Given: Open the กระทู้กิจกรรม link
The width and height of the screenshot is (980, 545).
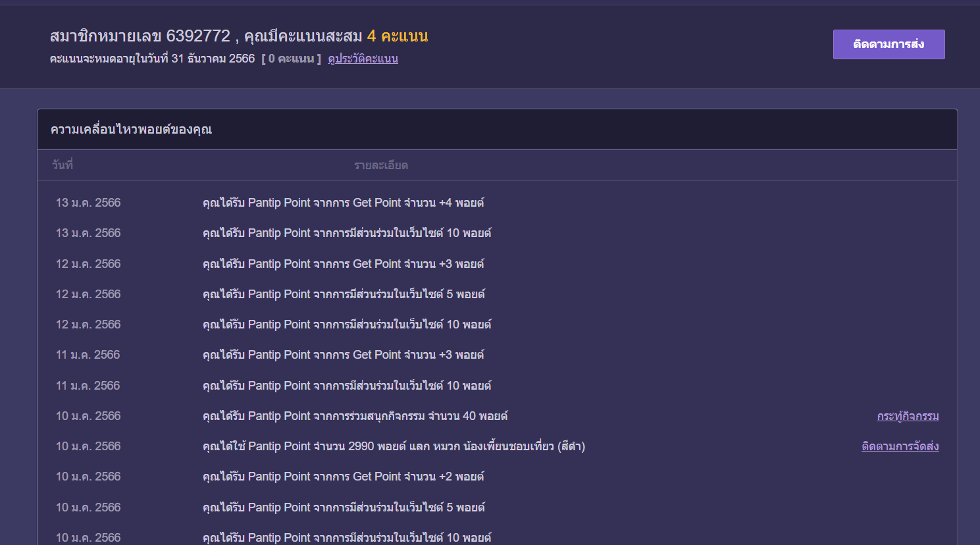Looking at the screenshot, I should (x=908, y=416).
